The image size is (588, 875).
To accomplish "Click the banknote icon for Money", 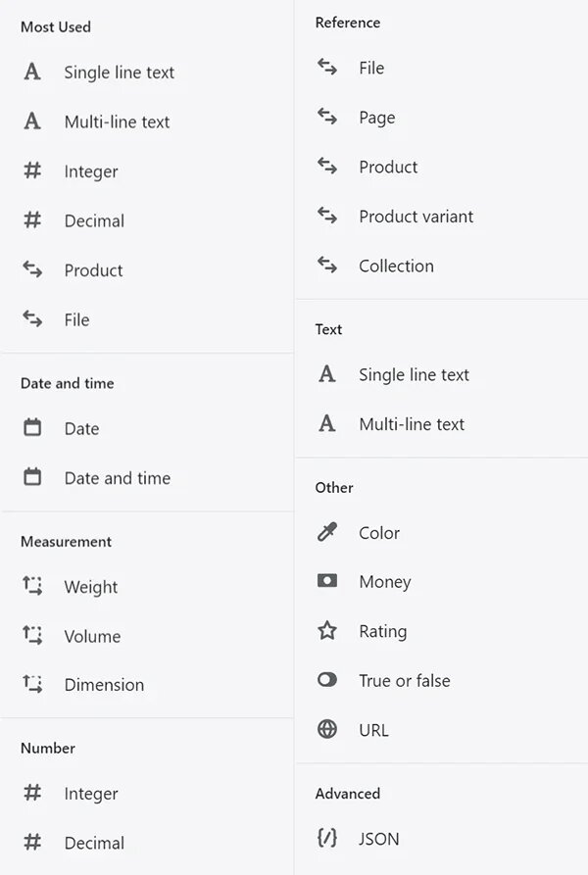I will [x=327, y=581].
